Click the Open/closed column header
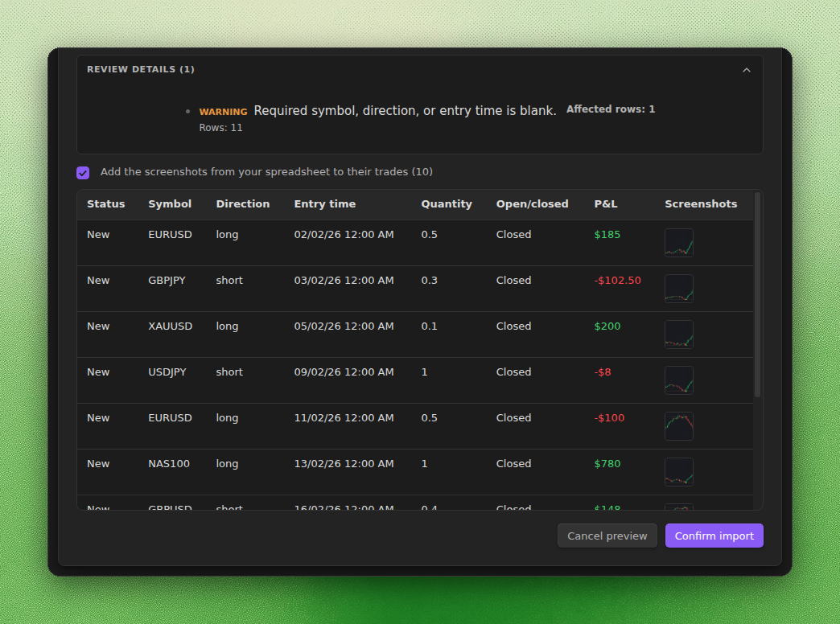The image size is (840, 624). (532, 204)
